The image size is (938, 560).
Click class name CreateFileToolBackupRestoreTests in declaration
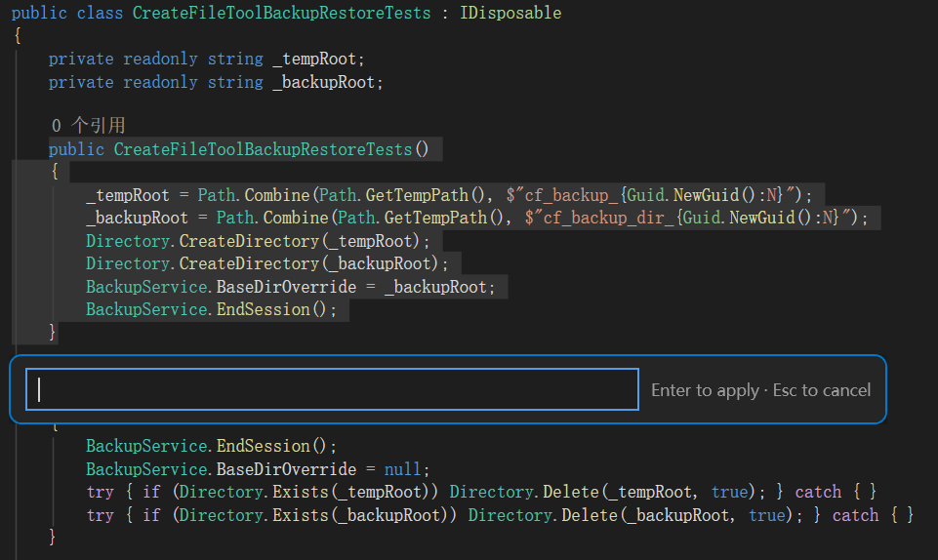coord(281,13)
